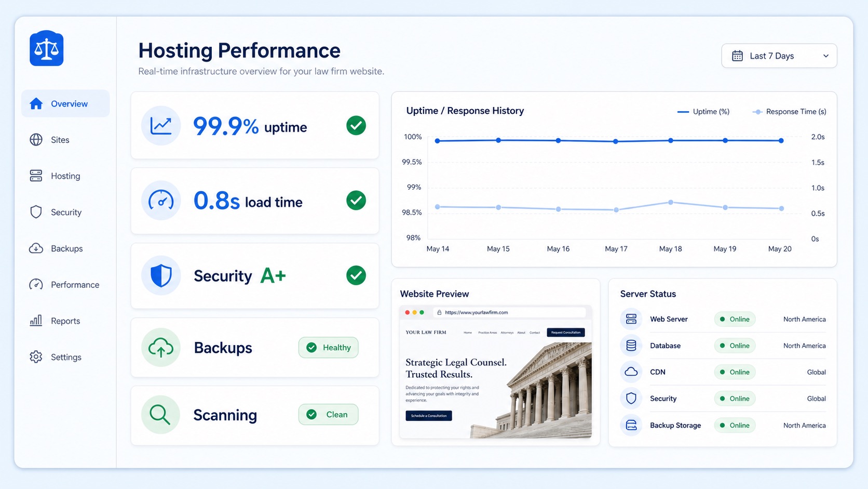Click the Database label in Server Status
Viewport: 868px width, 489px height.
click(665, 346)
